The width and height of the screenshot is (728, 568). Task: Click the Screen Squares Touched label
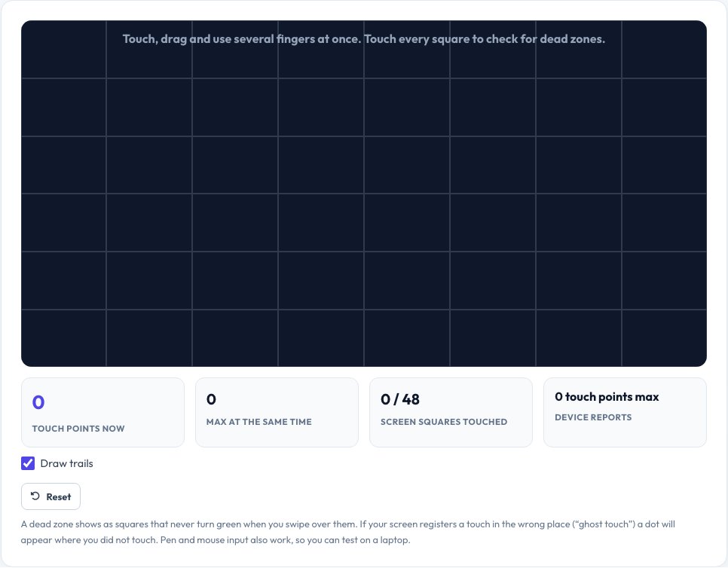click(x=444, y=422)
